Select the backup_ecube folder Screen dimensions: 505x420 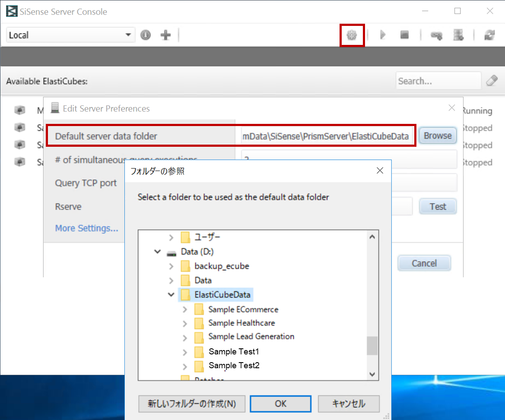point(222,266)
